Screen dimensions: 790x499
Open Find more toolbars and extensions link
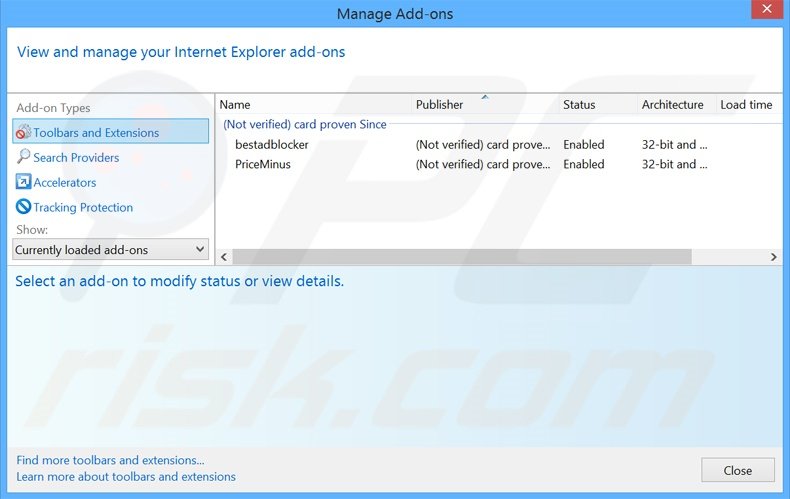[110, 460]
